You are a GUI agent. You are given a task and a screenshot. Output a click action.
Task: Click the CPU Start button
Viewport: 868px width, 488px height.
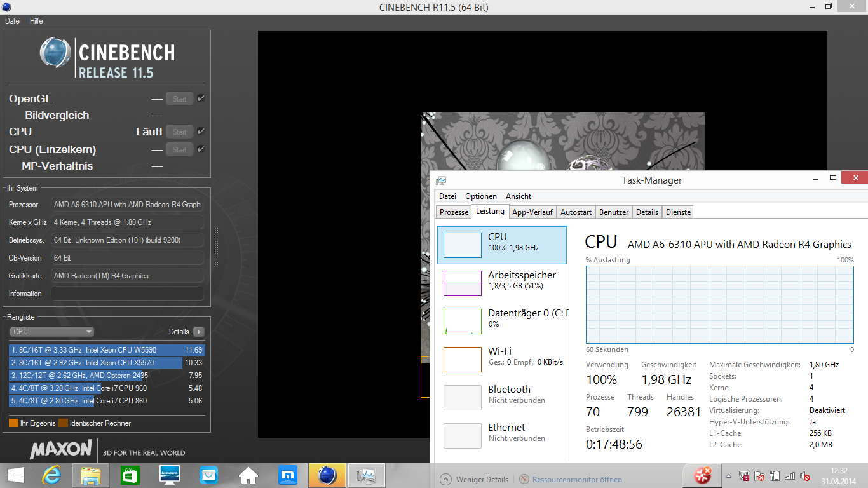tap(180, 132)
